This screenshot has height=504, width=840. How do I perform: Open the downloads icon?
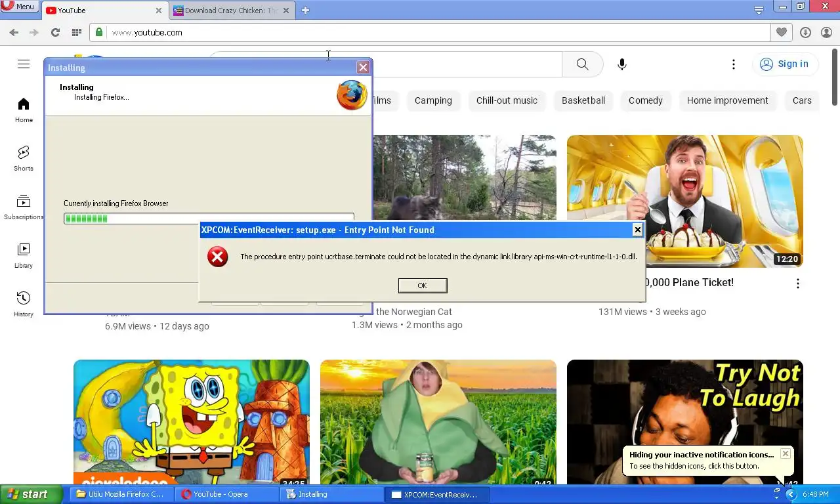805,32
